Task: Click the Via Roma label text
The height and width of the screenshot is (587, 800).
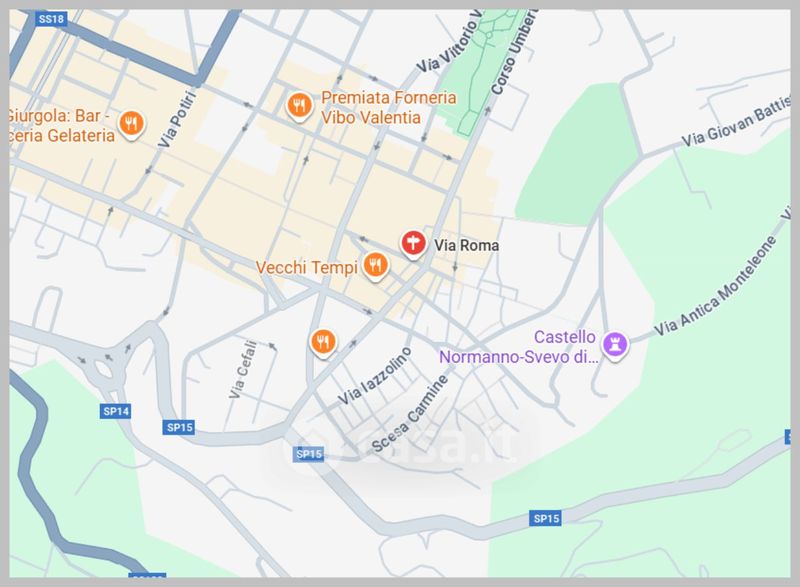Action: (466, 245)
